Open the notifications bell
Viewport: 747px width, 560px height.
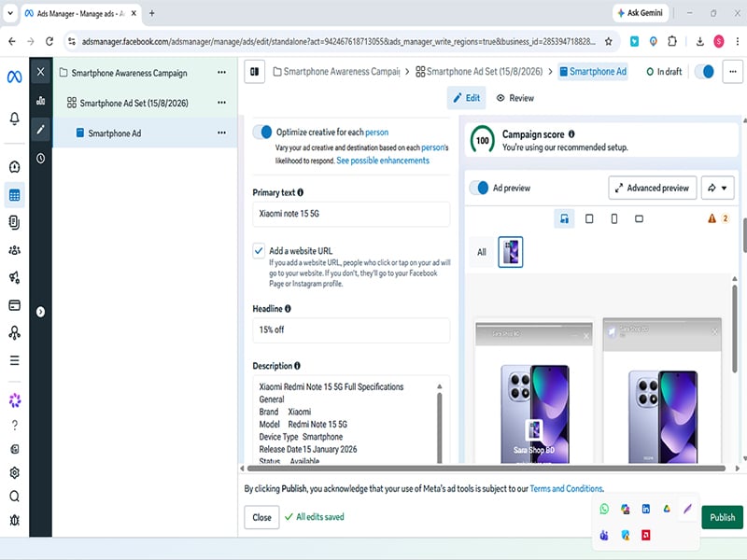[15, 119]
